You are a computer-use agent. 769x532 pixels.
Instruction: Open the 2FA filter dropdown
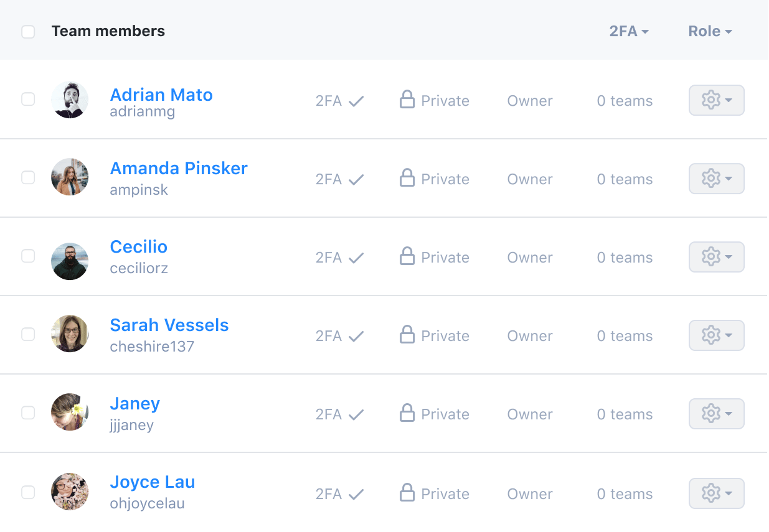tap(629, 31)
